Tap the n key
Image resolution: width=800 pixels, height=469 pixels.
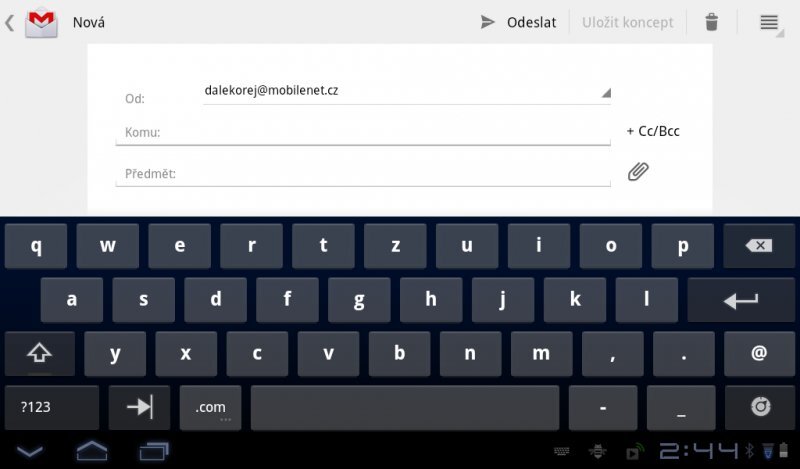(x=470, y=354)
